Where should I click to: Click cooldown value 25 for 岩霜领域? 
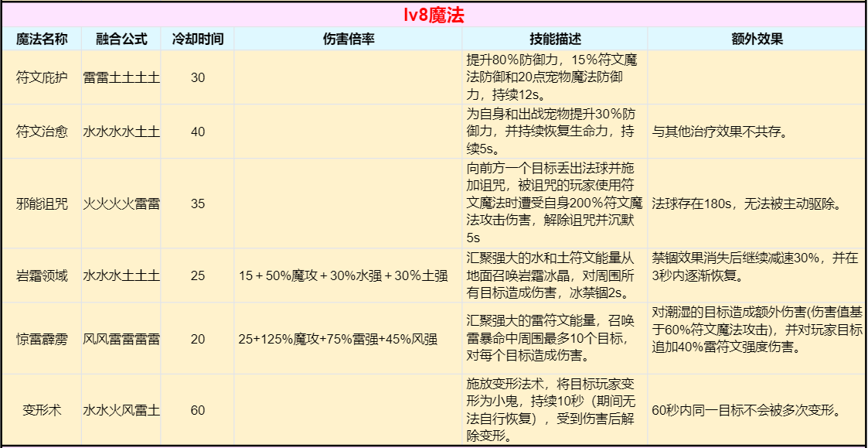(x=198, y=275)
